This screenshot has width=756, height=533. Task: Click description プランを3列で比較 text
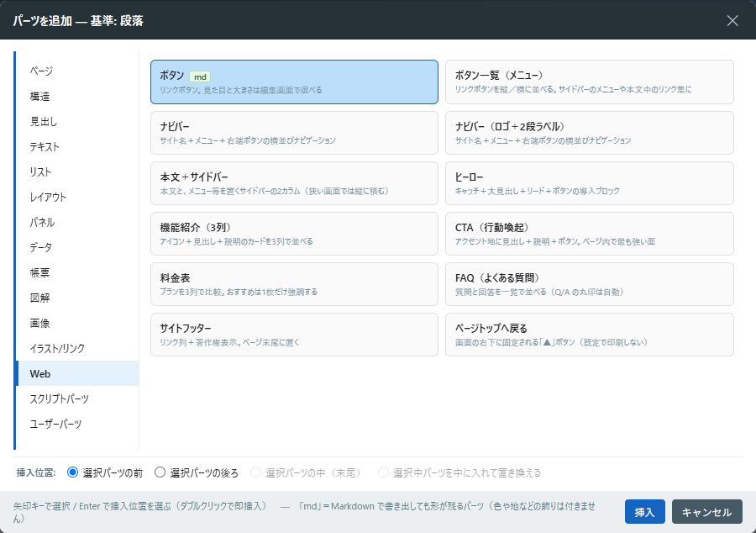point(239,292)
